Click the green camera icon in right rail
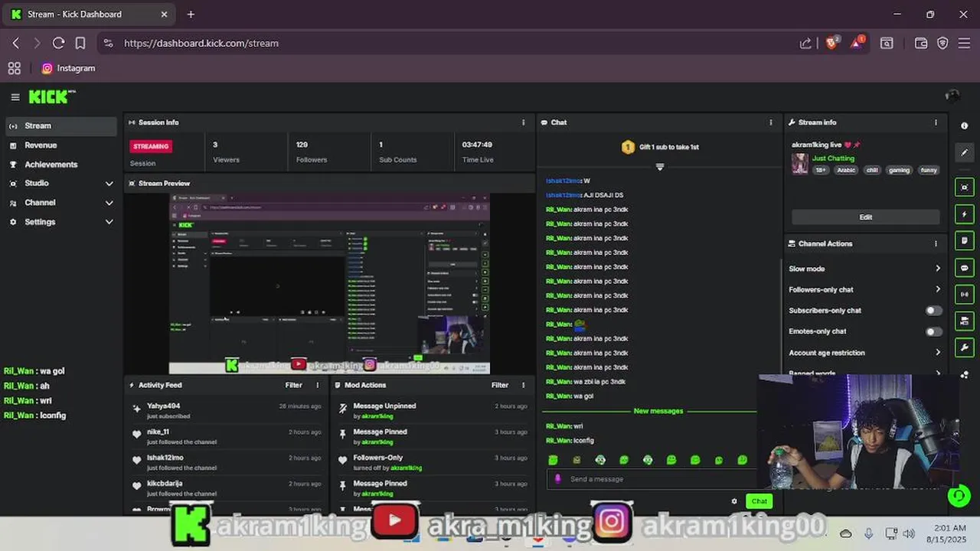 point(964,321)
